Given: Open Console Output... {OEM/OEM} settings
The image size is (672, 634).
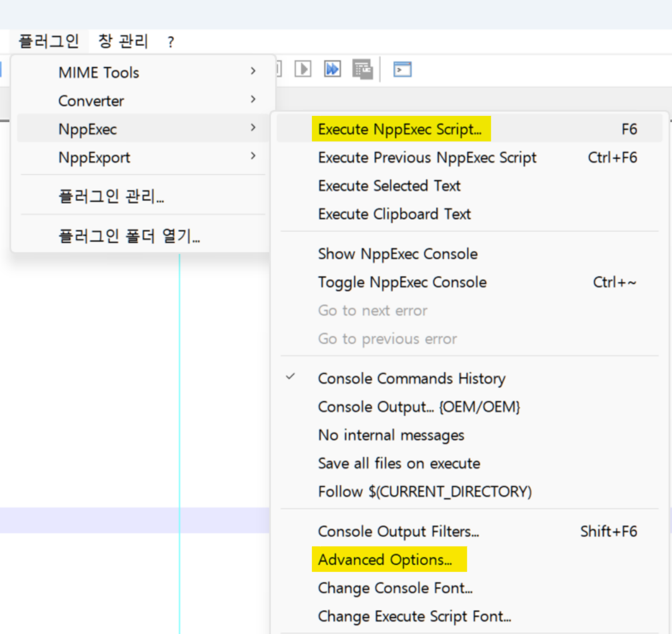Looking at the screenshot, I should (470, 407).
